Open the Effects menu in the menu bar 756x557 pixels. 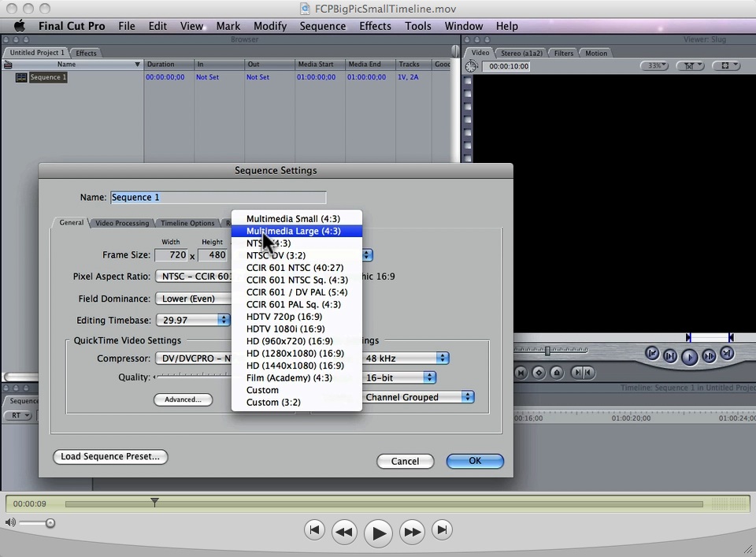click(375, 26)
